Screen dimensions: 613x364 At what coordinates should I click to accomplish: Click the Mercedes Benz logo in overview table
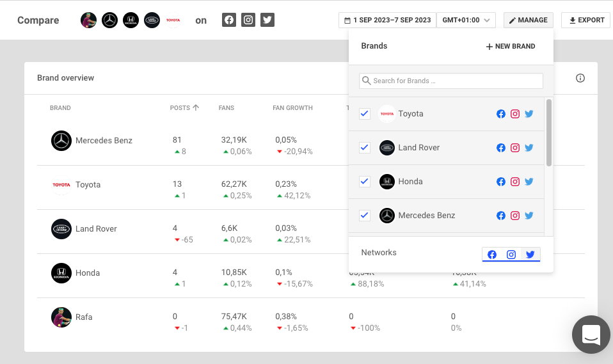pos(61,141)
